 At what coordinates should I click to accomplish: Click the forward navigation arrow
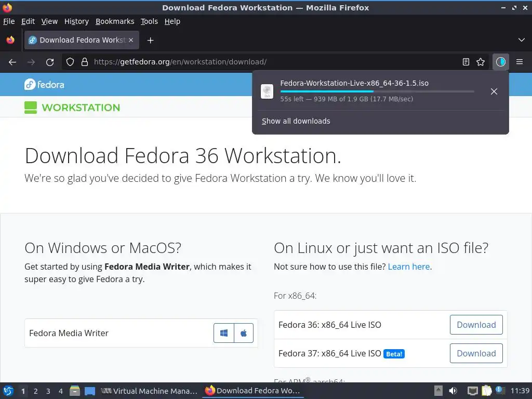point(31,62)
